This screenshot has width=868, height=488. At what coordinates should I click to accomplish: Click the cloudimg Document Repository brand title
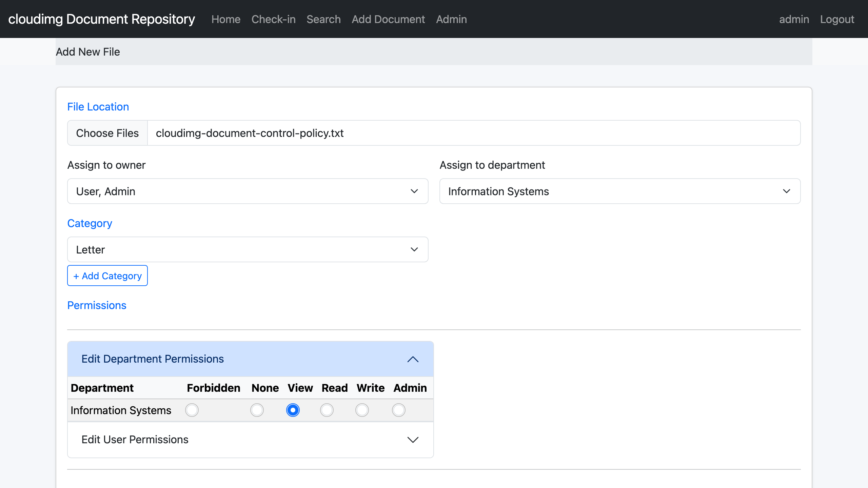click(101, 19)
